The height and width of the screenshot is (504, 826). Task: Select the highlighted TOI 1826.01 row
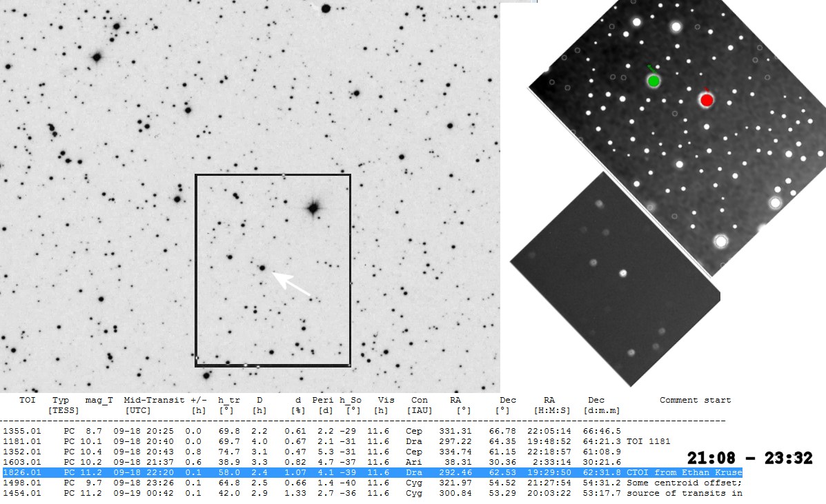371,472
